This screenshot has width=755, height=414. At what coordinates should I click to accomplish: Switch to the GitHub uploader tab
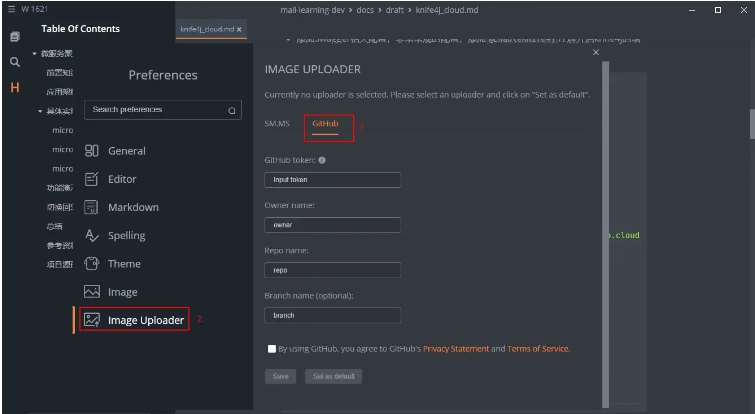(325, 124)
